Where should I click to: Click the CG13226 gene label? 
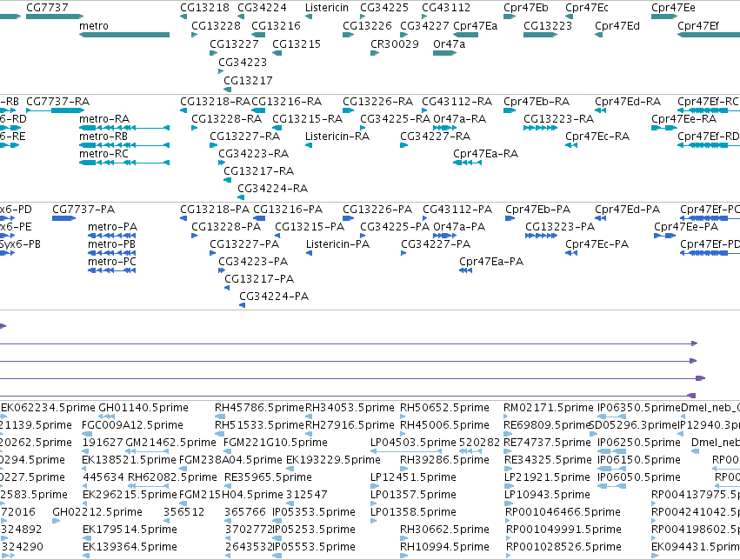[x=367, y=26]
